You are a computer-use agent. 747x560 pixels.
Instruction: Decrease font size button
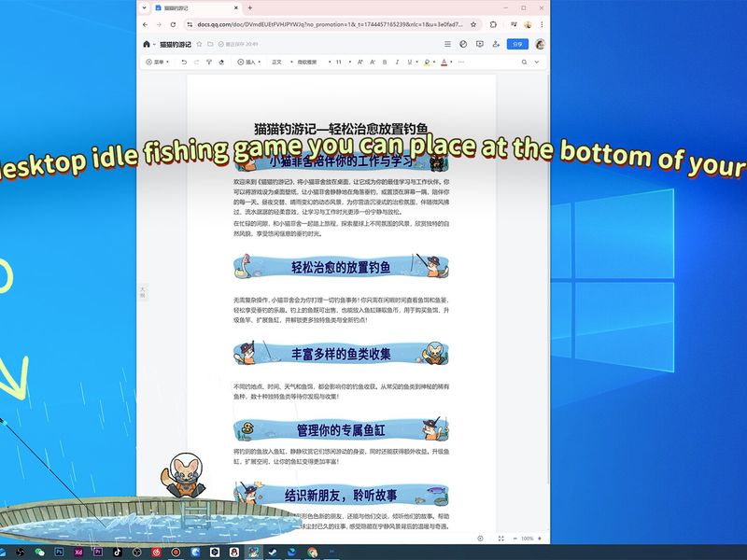(x=373, y=62)
